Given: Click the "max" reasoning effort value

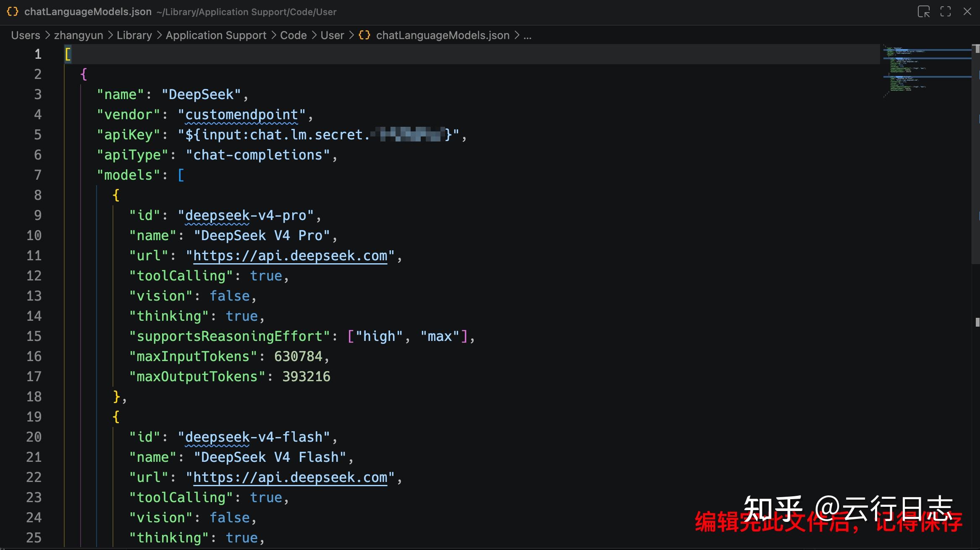Looking at the screenshot, I should coord(440,336).
